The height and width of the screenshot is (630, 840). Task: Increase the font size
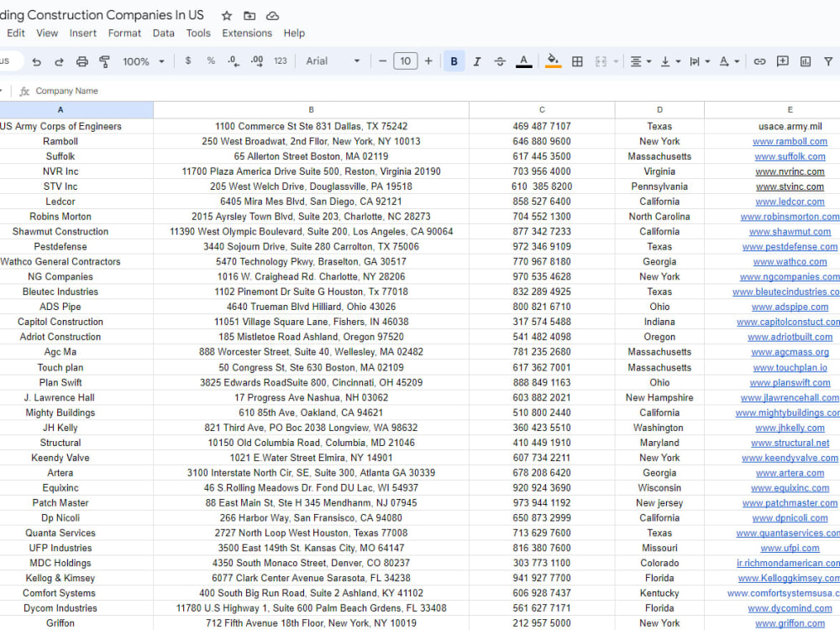point(428,61)
